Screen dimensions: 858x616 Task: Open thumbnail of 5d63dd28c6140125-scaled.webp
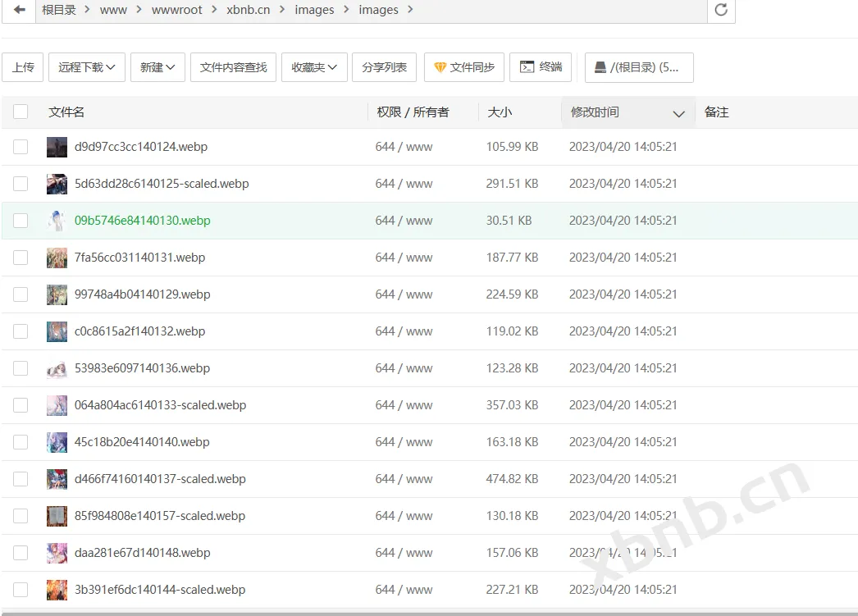(57, 184)
